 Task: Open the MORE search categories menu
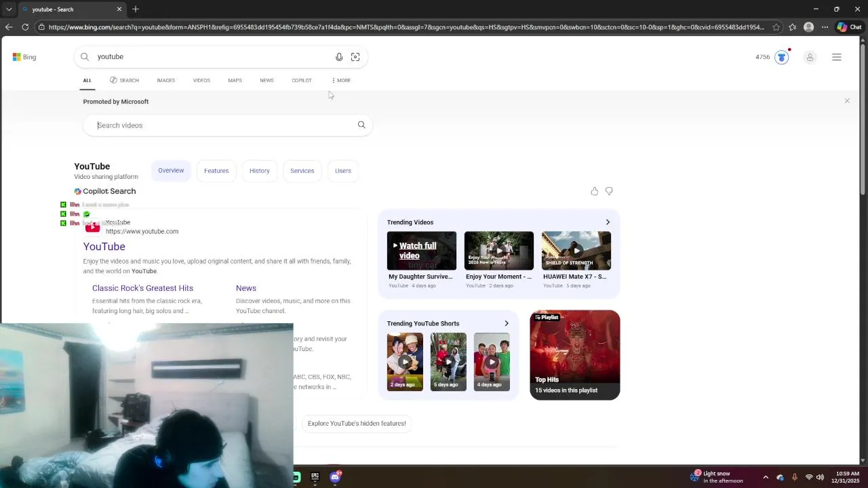tap(341, 81)
